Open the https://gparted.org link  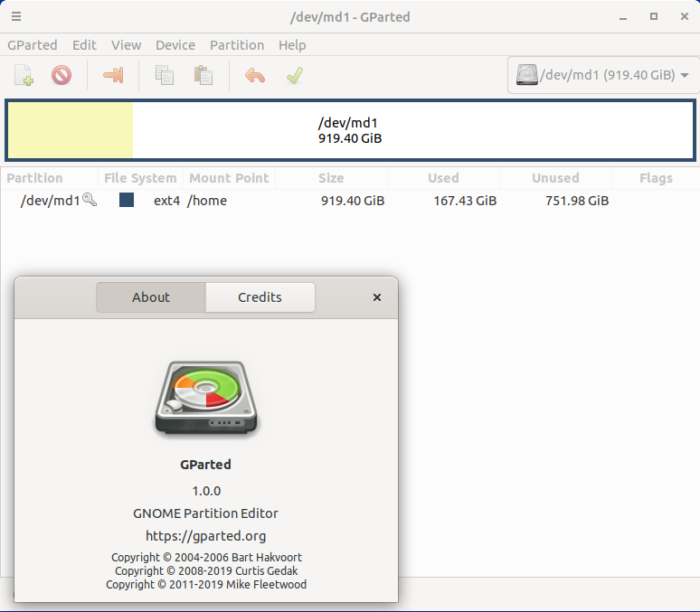pos(206,536)
